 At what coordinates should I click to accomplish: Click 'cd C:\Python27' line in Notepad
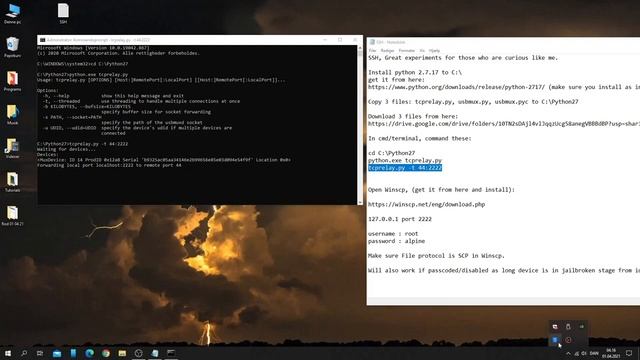391,153
